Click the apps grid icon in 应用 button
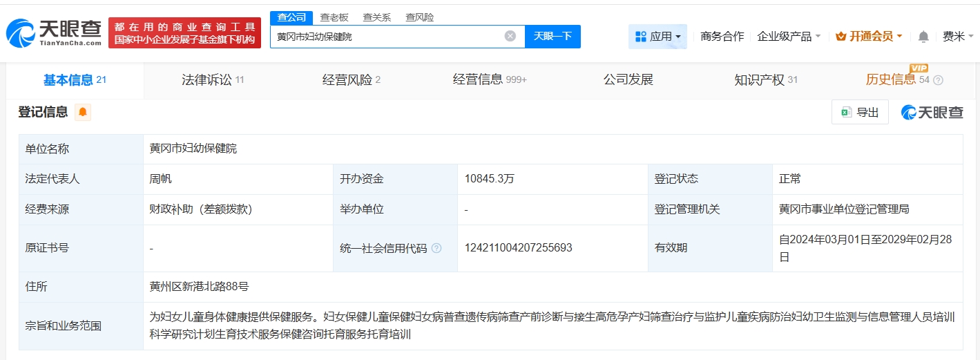 point(640,37)
